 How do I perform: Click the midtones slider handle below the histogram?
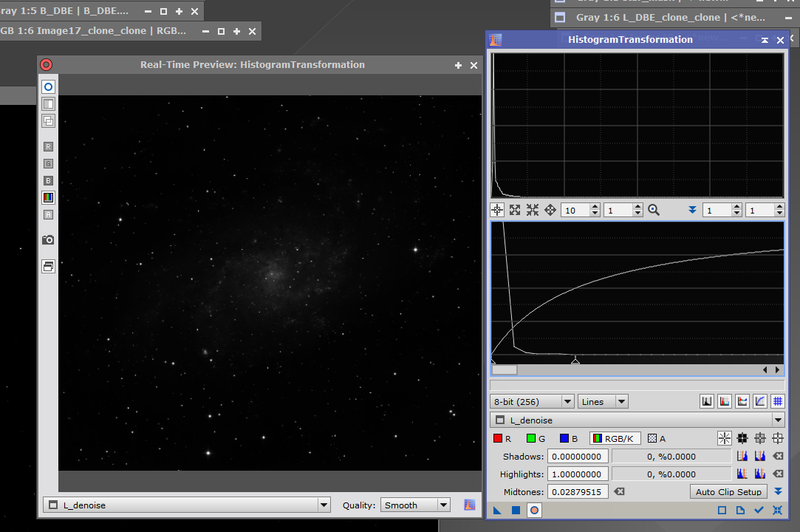575,361
